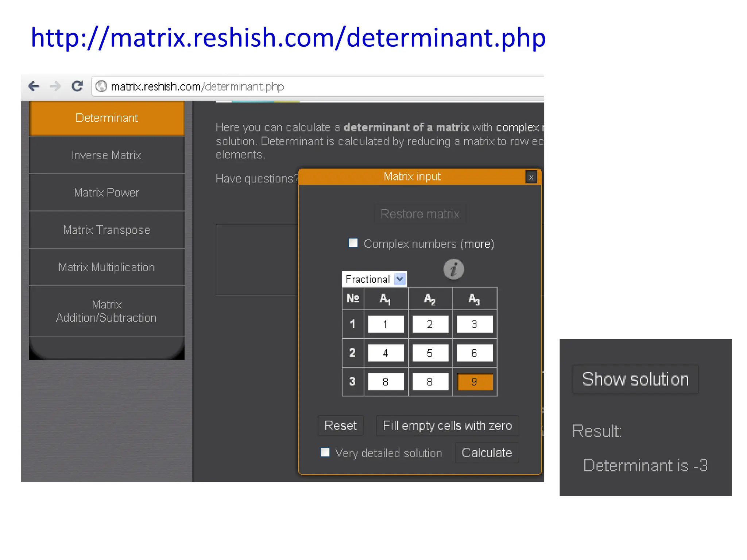Click the Calculate button
Viewport: 747px width, 560px height.
point(487,453)
